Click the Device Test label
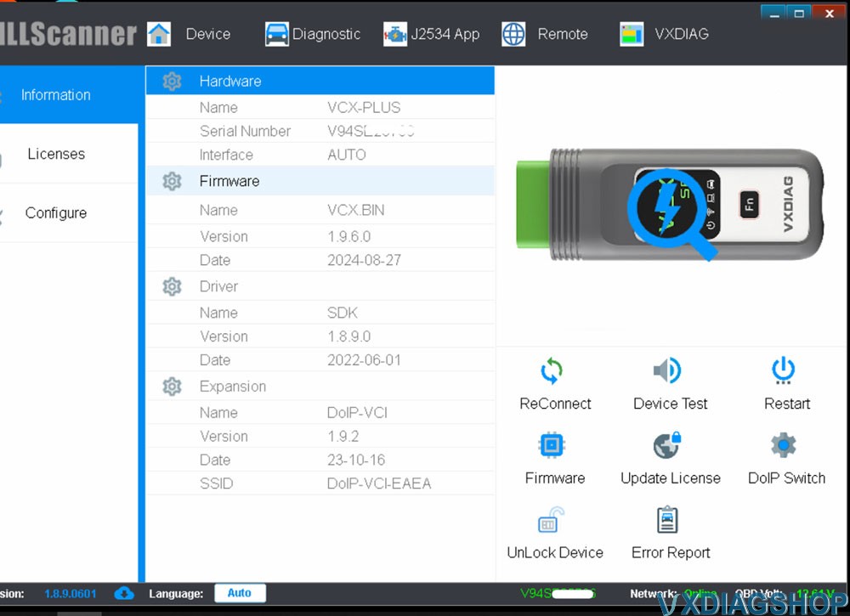The height and width of the screenshot is (616, 850). (x=671, y=404)
